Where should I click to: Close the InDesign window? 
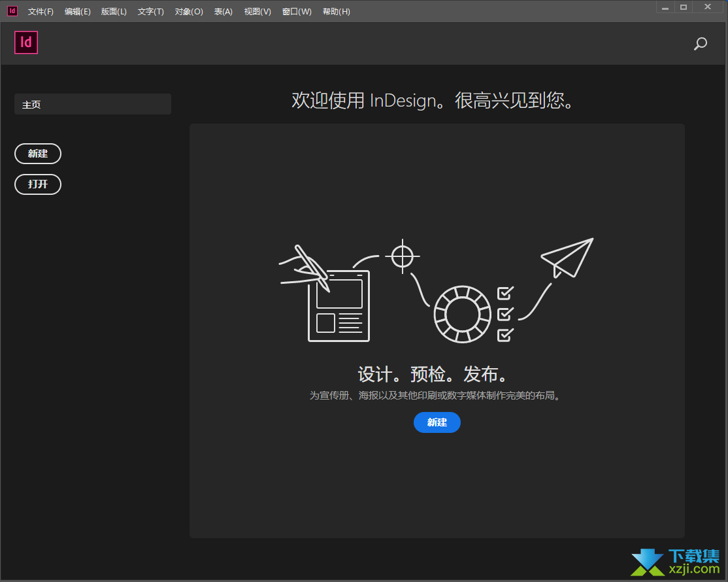(708, 7)
